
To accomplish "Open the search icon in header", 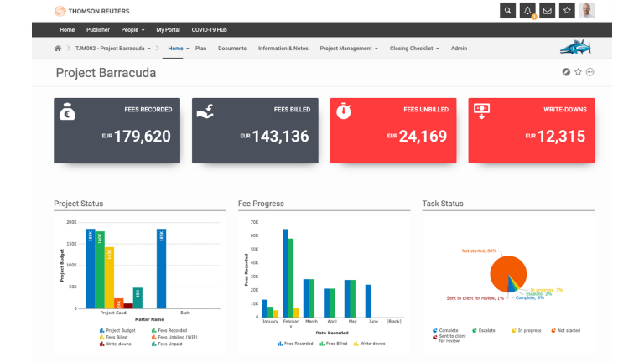I will pos(507,11).
